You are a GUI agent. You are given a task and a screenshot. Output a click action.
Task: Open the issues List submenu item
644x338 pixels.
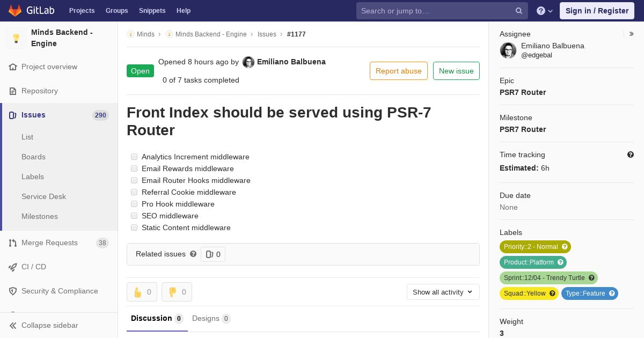[x=27, y=137]
